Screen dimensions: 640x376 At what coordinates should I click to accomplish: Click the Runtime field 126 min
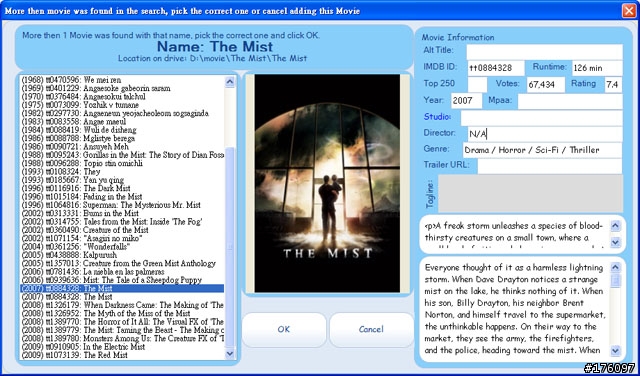[597, 68]
